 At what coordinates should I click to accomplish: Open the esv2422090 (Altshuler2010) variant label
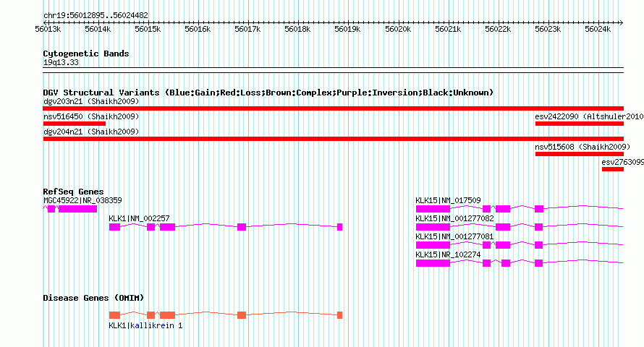(x=589, y=116)
